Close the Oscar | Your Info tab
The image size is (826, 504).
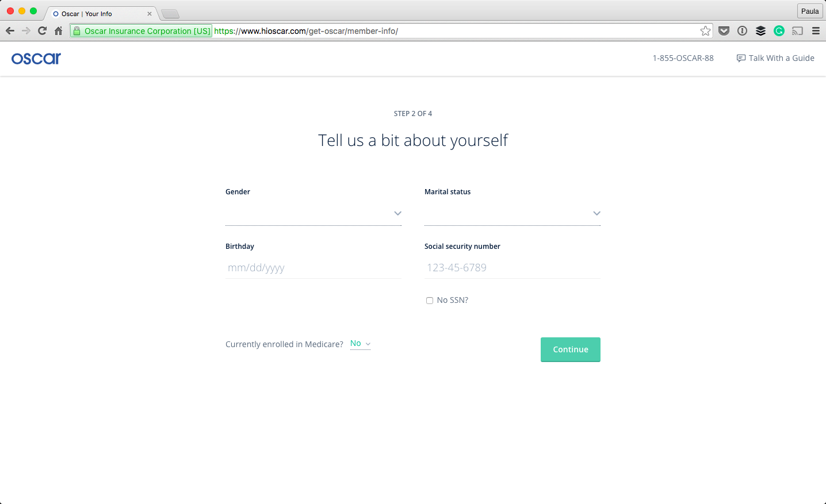click(150, 14)
